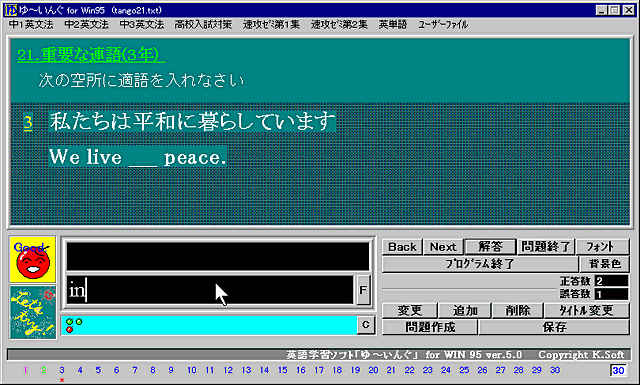Viewport: 640px width, 385px height.
Task: Open the 高校入試対策 menu
Action: click(x=203, y=24)
